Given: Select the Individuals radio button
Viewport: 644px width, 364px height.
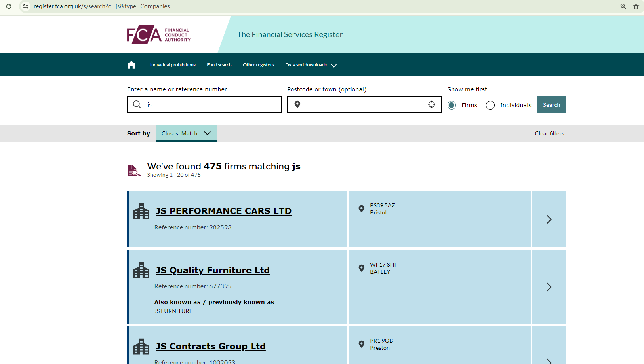Looking at the screenshot, I should [490, 105].
